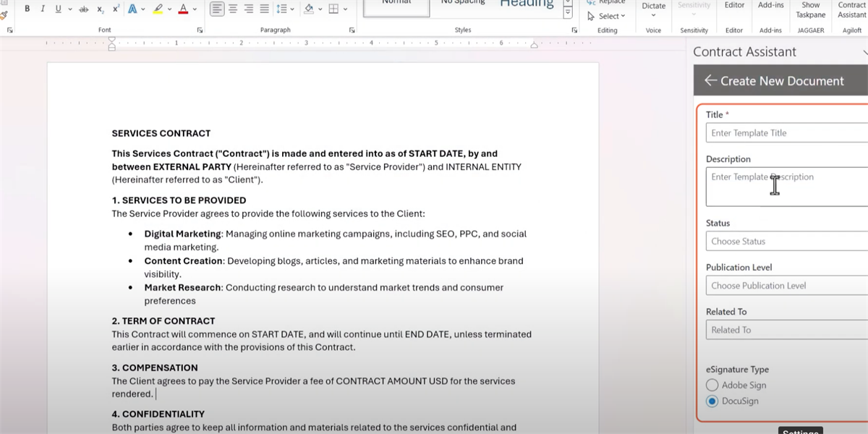Expand font color dropdown arrow

pyautogui.click(x=195, y=9)
